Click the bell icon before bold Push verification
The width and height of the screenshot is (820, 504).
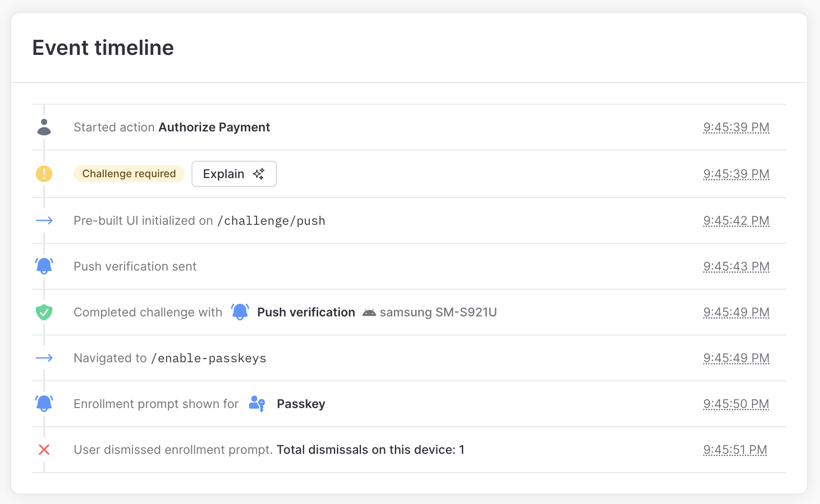240,312
